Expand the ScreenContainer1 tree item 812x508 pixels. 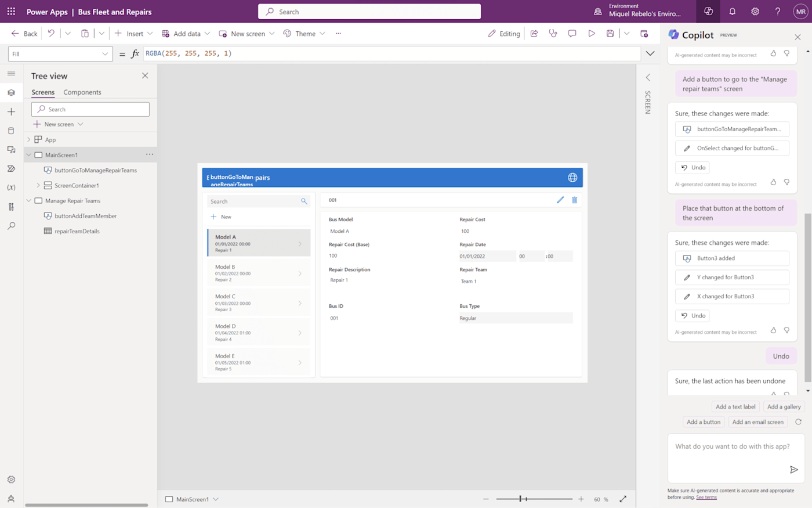tap(38, 186)
